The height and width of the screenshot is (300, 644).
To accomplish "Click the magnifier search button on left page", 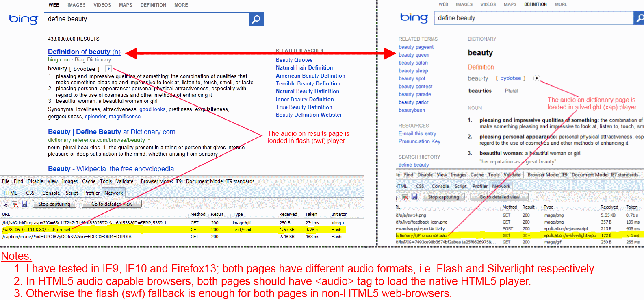I will pyautogui.click(x=256, y=19).
